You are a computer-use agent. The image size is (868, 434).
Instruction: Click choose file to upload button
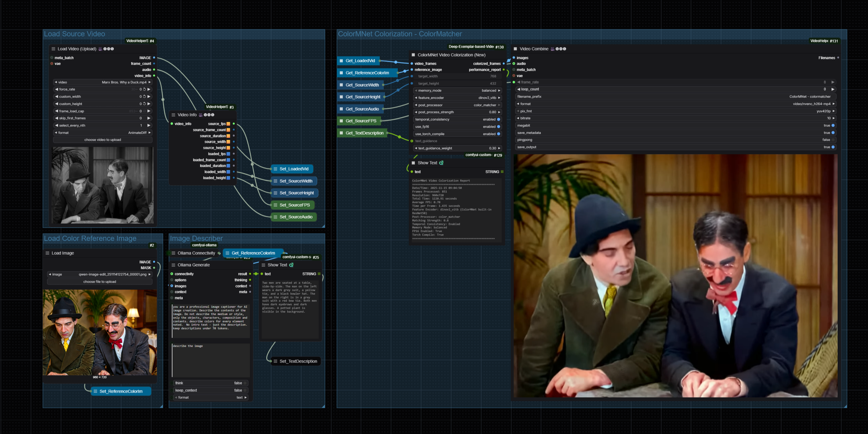coord(100,281)
